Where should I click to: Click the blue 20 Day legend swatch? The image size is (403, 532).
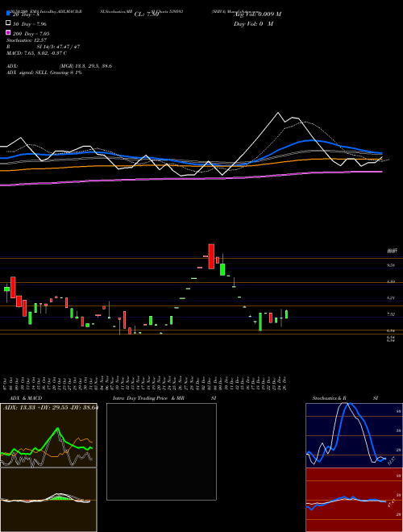[x=9, y=14]
